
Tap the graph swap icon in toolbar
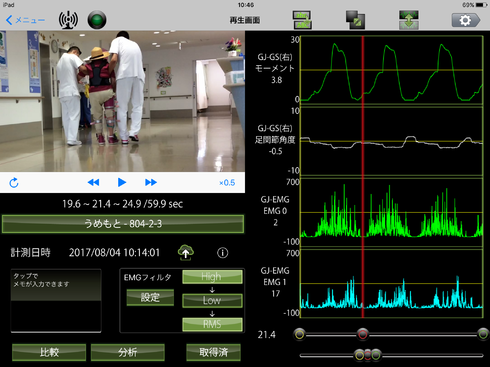[302, 20]
